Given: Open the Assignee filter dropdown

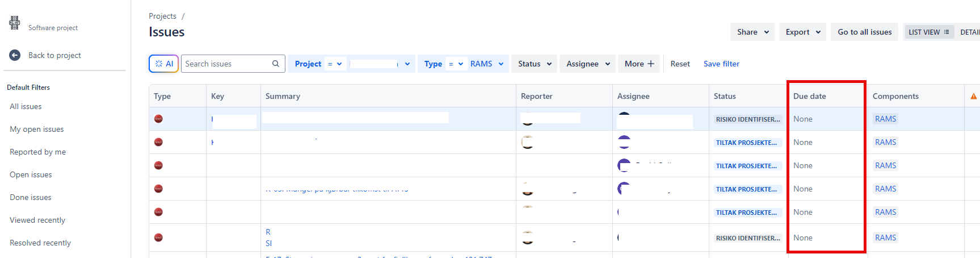Looking at the screenshot, I should 588,64.
